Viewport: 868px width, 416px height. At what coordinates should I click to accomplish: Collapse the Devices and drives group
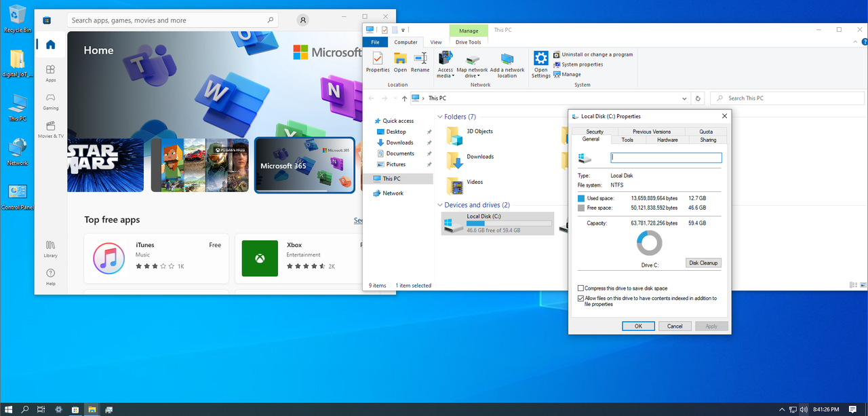point(440,205)
